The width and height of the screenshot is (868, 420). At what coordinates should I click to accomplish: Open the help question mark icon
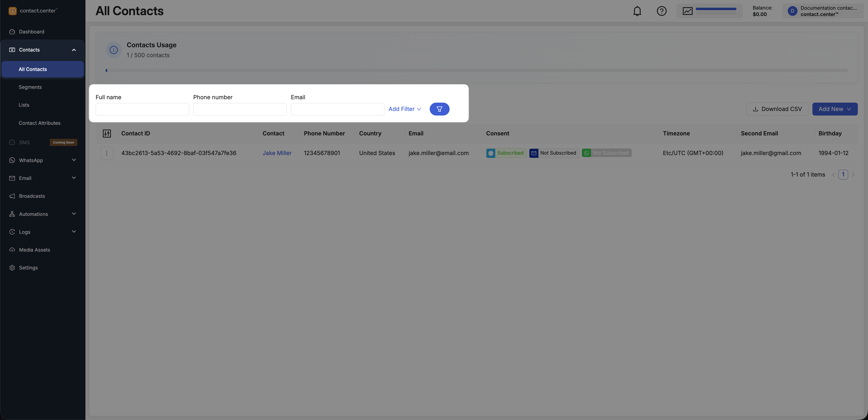661,11
